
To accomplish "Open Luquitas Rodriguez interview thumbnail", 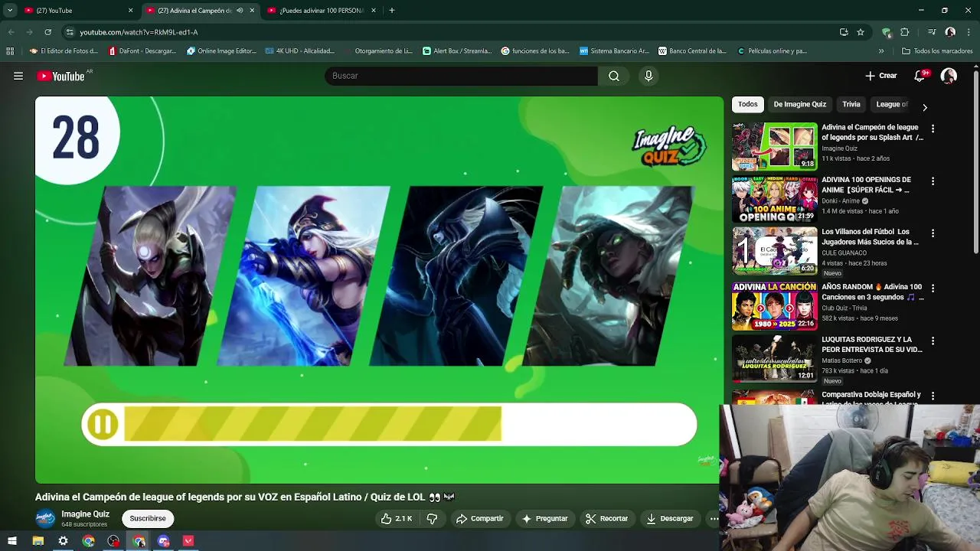I will click(x=775, y=358).
